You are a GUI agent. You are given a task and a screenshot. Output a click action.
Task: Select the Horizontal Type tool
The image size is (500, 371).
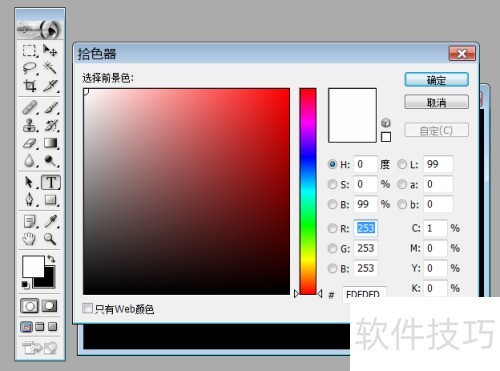(51, 182)
